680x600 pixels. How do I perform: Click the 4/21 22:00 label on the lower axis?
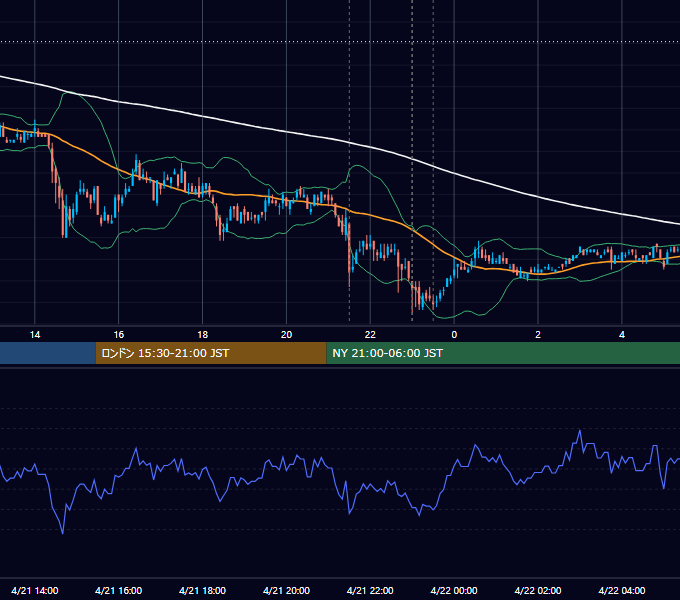370,590
